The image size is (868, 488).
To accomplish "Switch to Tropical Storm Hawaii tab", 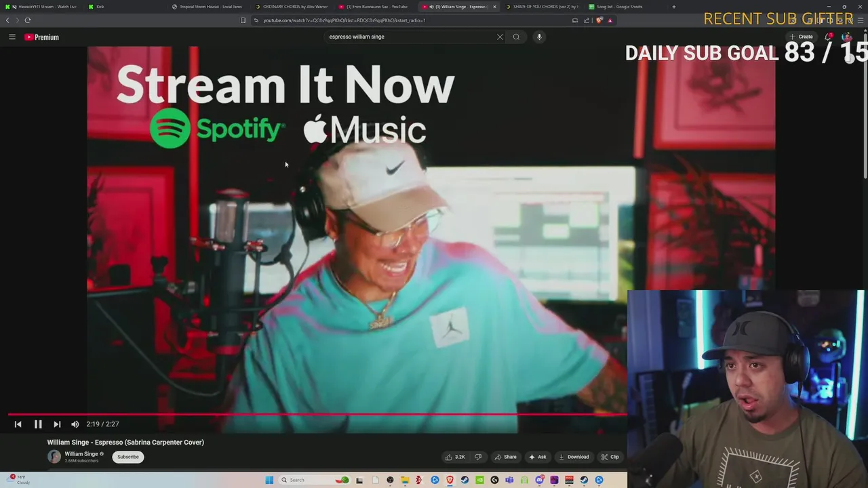I will (209, 7).
